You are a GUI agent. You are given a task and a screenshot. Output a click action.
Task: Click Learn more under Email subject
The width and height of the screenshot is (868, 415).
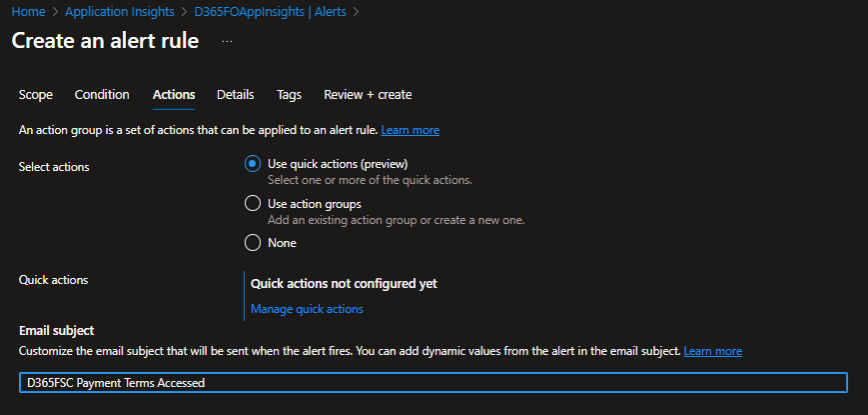coord(712,351)
